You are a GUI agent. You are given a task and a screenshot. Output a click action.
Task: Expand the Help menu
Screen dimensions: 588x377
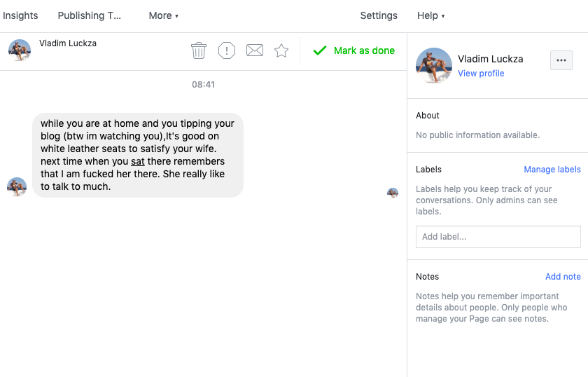[430, 15]
